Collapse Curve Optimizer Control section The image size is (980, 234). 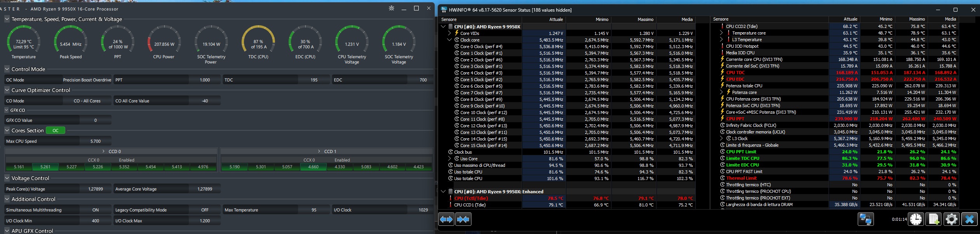point(7,90)
